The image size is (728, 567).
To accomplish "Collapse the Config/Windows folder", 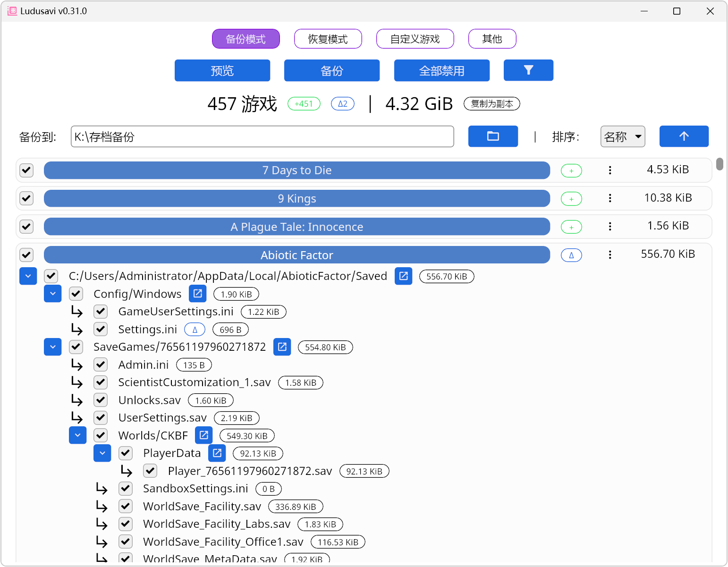I will [x=53, y=294].
